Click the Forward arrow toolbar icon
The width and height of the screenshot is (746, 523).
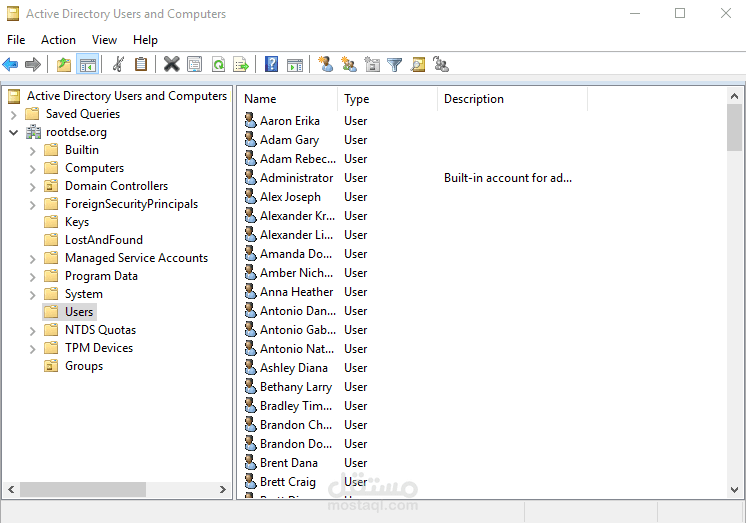pyautogui.click(x=33, y=64)
